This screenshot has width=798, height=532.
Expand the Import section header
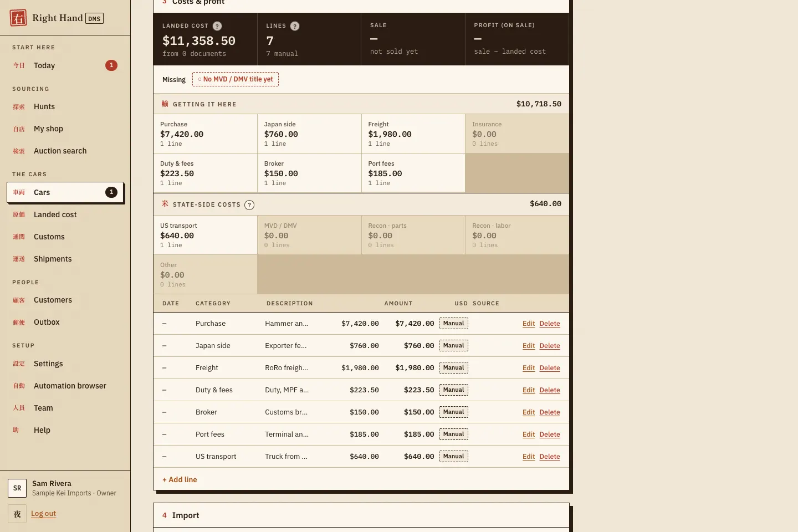(x=361, y=515)
